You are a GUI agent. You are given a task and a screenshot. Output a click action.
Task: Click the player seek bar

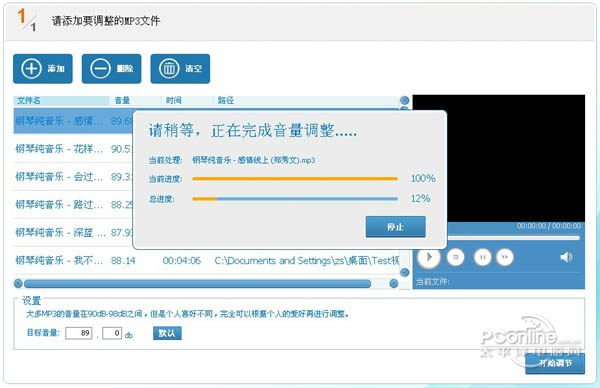(x=513, y=238)
